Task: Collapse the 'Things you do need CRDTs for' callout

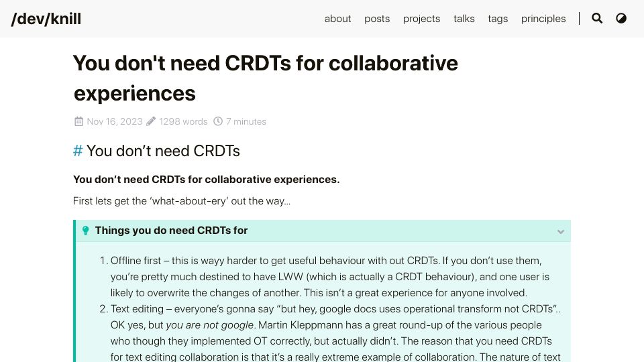Action: (561, 231)
